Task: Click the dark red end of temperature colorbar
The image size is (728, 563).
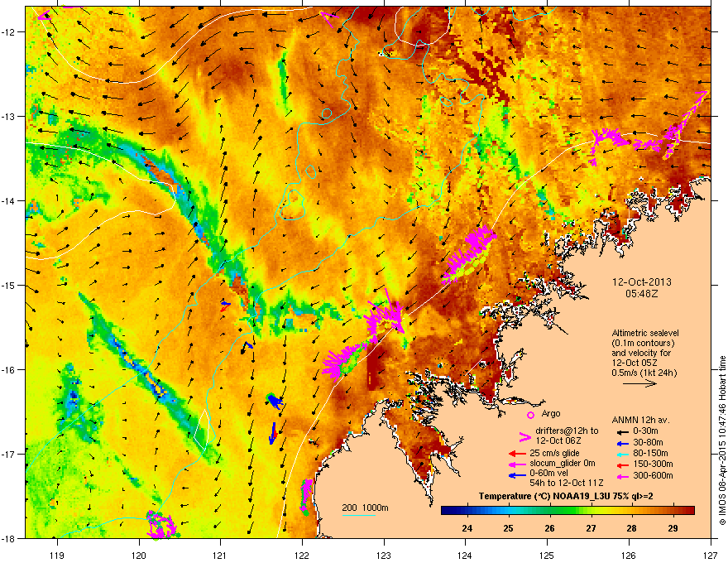Action: (690, 511)
